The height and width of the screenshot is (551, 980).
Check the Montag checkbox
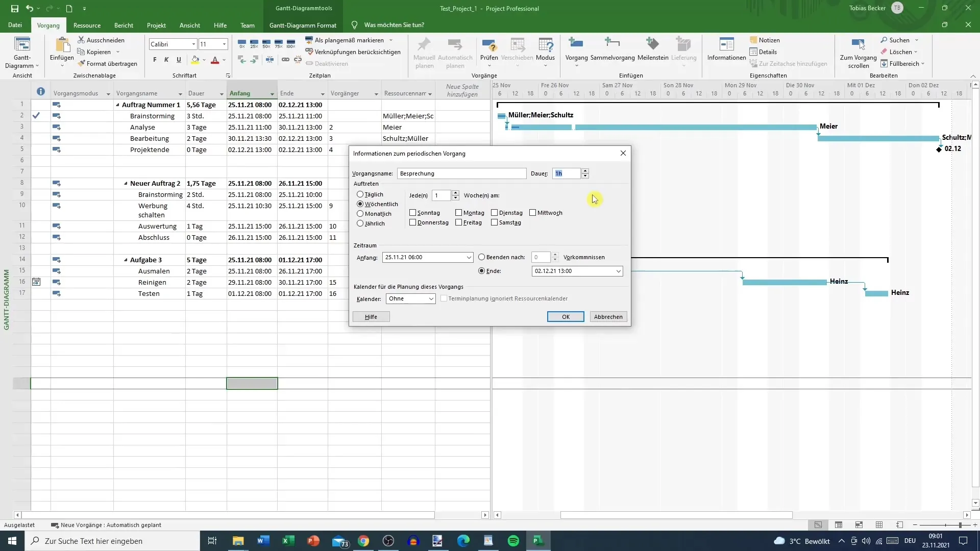coord(458,213)
